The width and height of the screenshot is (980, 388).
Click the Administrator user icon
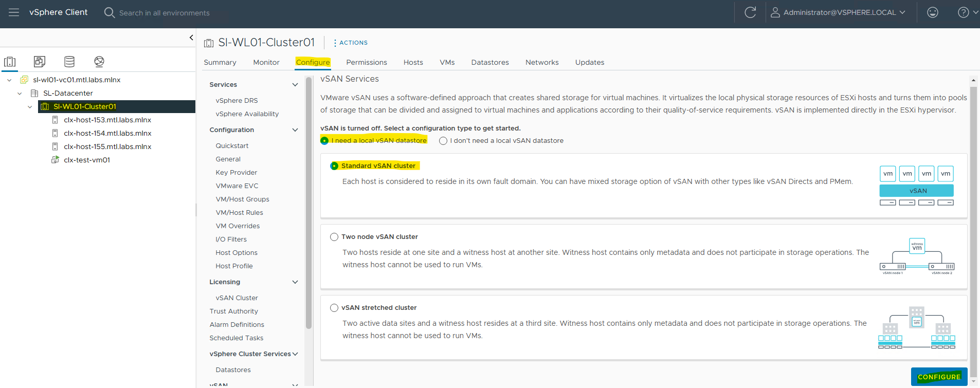[x=775, y=12]
